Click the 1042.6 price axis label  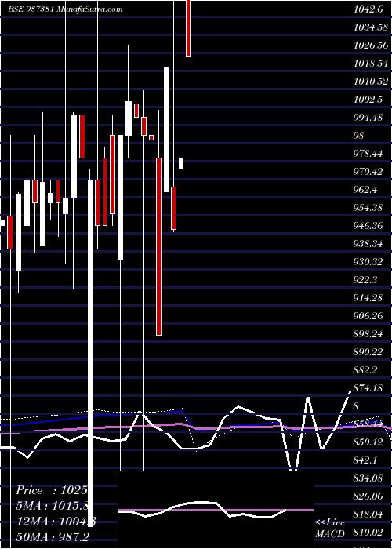(368, 9)
